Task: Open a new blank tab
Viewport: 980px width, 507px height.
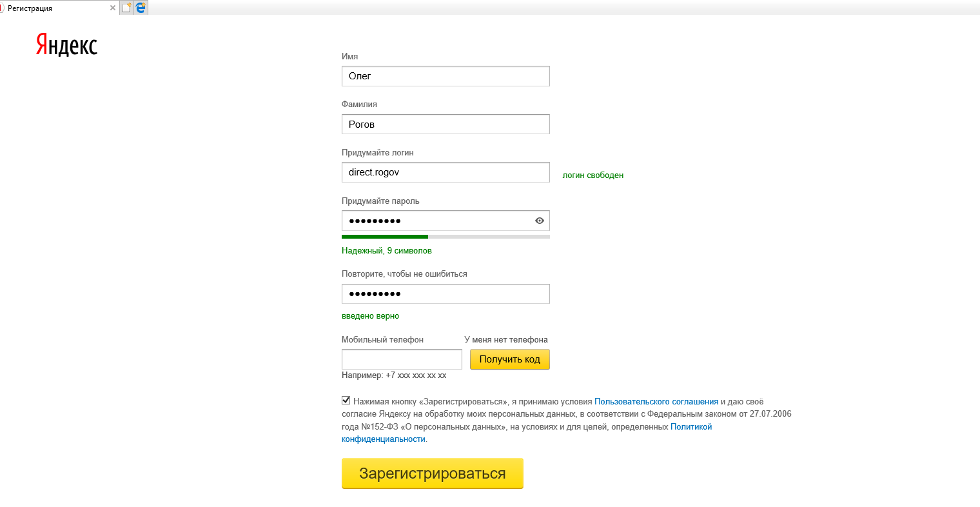Action: (127, 8)
